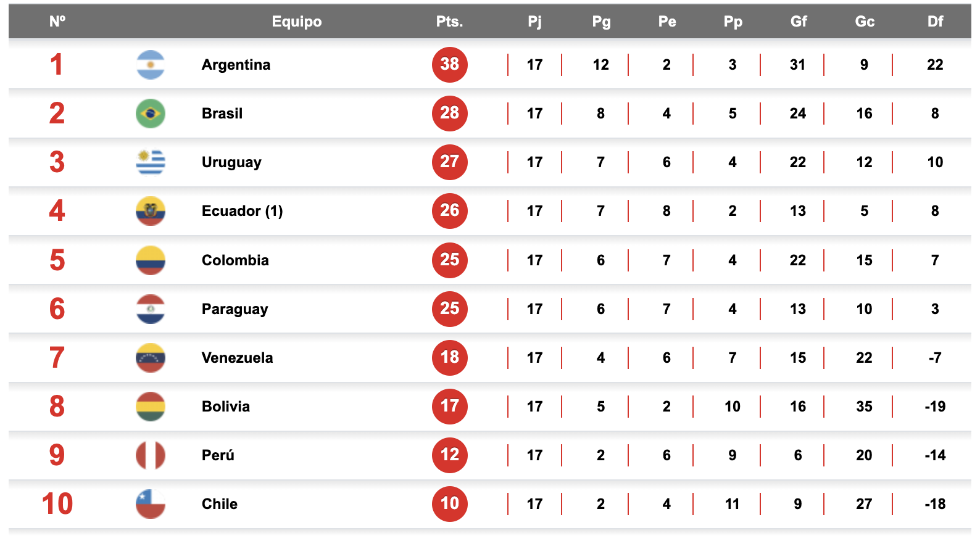Select the Uruguay flag icon
The height and width of the screenshot is (538, 980).
tap(151, 162)
